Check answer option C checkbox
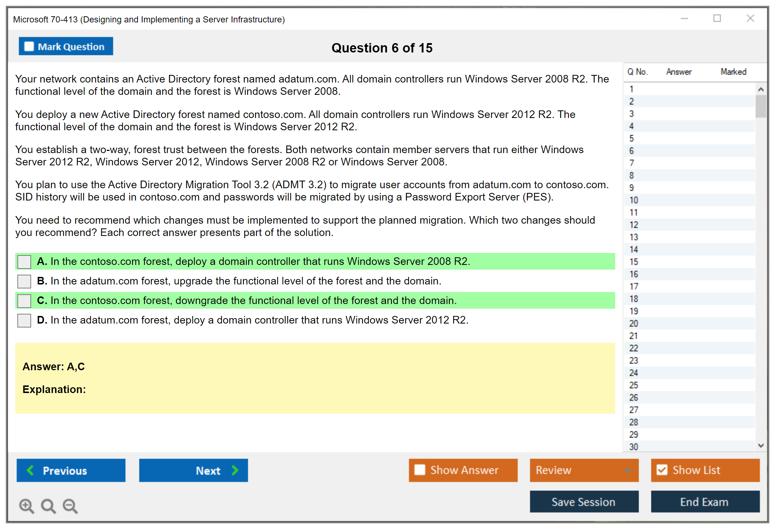Screen dimensions: 778x532 (x=24, y=300)
